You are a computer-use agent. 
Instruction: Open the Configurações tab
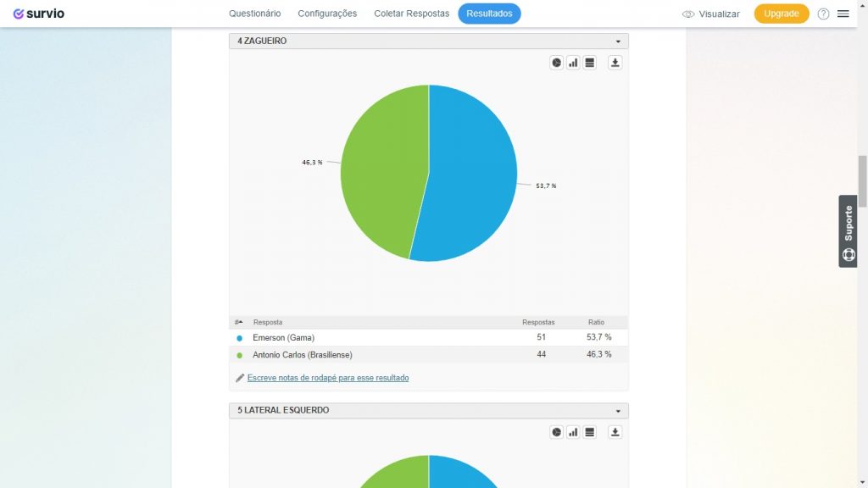[x=327, y=14]
